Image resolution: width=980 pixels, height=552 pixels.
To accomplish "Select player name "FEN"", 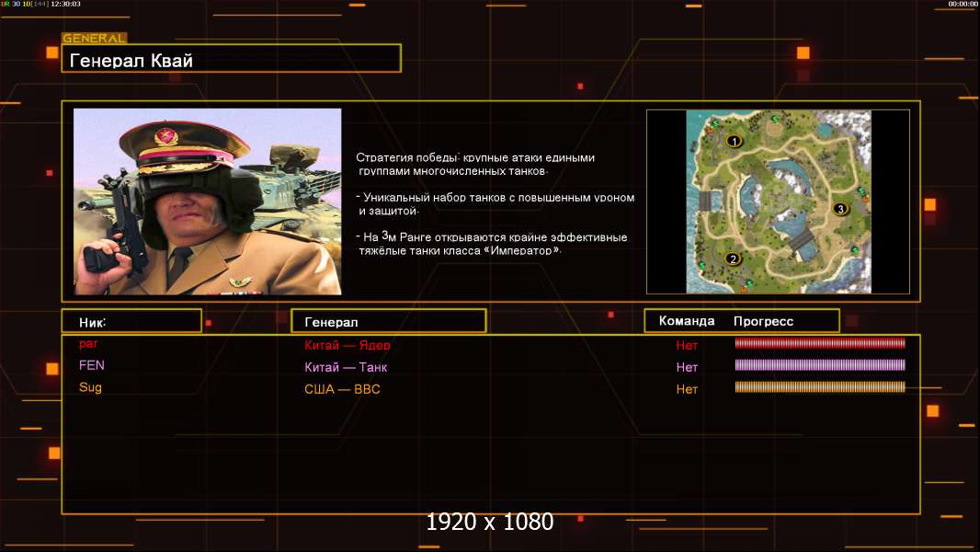I will tap(92, 365).
